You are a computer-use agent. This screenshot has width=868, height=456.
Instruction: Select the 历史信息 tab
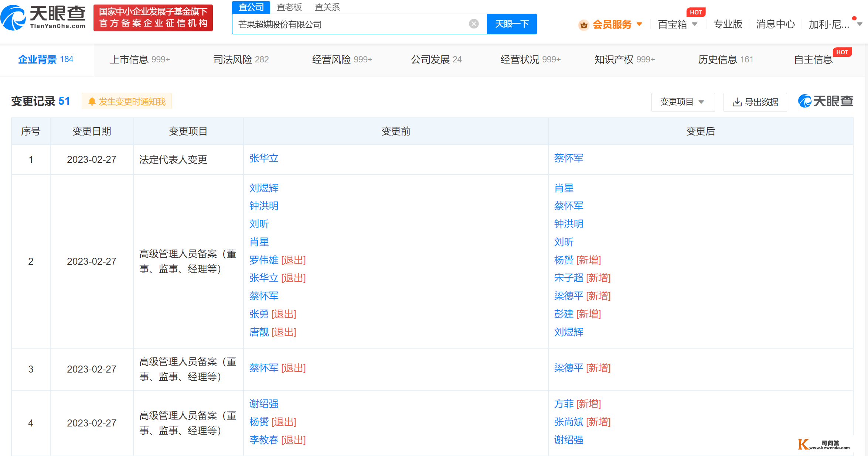726,59
